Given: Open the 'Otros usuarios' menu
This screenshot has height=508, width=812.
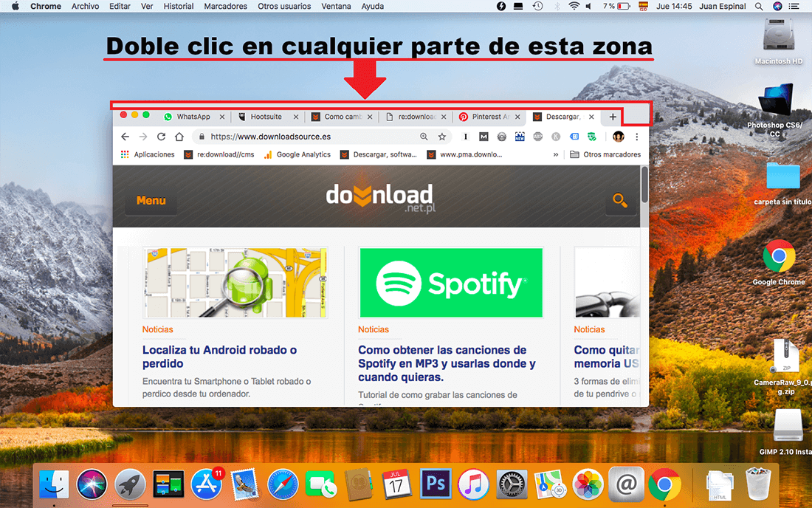Looking at the screenshot, I should click(284, 6).
